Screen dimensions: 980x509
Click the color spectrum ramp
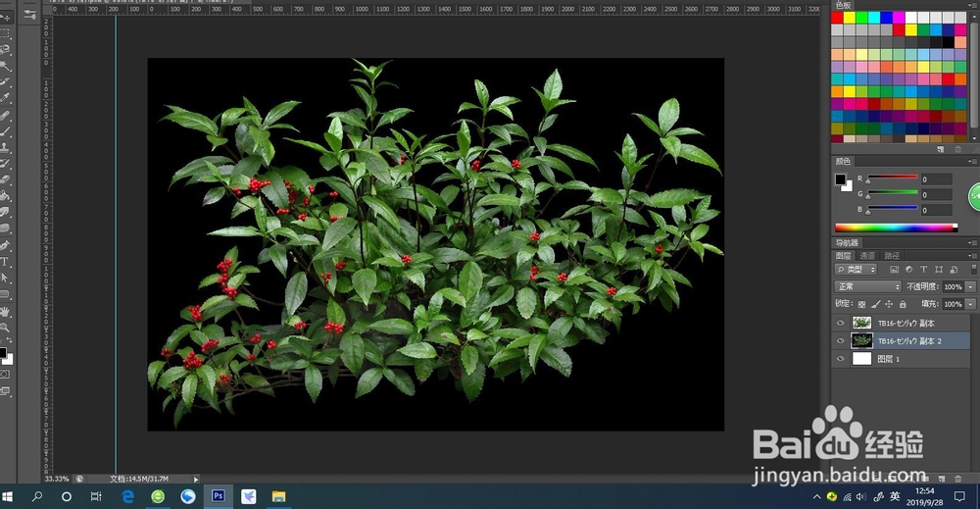pos(896,228)
